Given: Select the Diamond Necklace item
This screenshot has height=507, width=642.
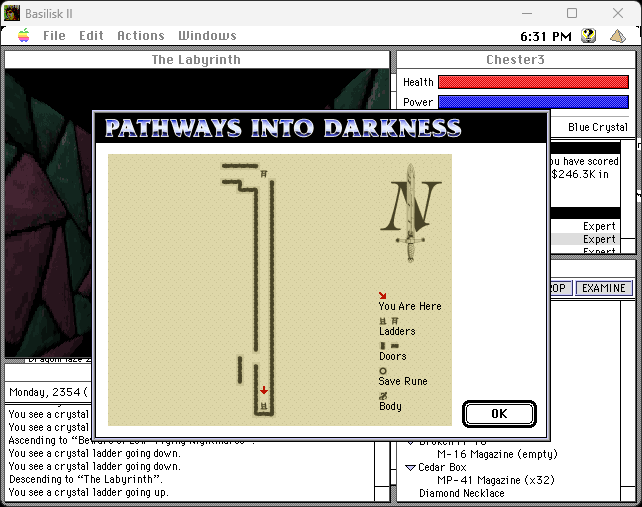Looking at the screenshot, I should (x=461, y=493).
